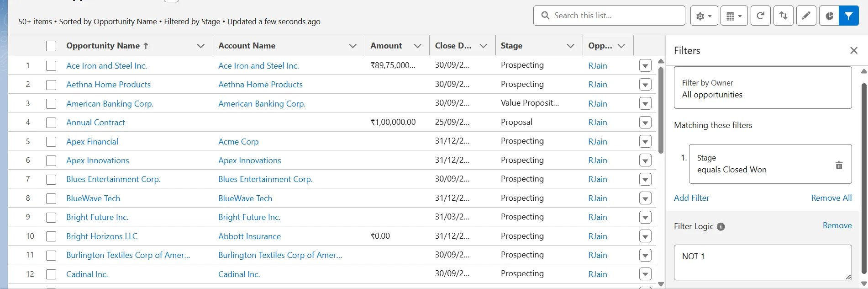This screenshot has width=868, height=289.
Task: Click the Search this list field
Action: click(x=609, y=16)
